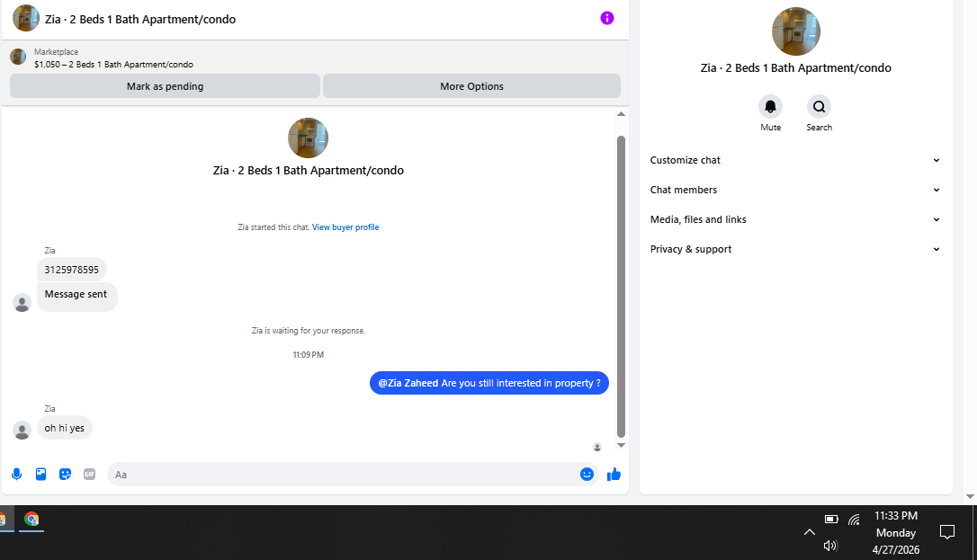This screenshot has height=560, width=977.
Task: Expand Customize chat section
Action: [x=795, y=160]
